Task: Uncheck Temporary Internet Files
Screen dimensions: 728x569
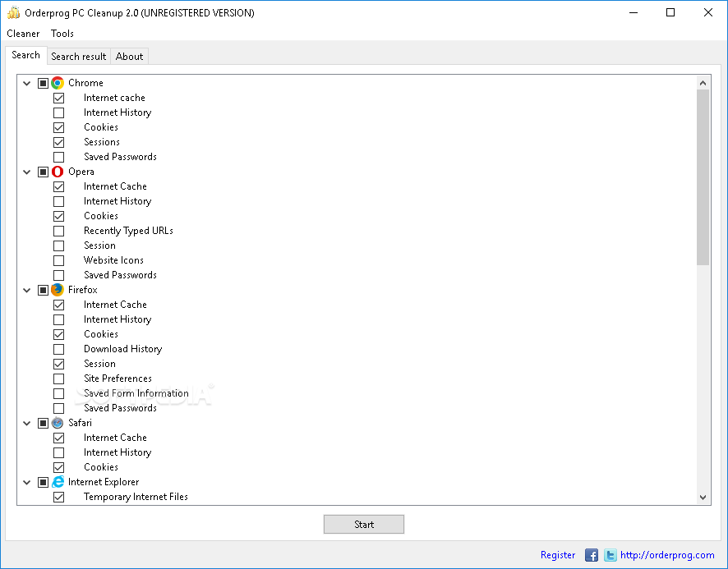Action: [x=58, y=497]
